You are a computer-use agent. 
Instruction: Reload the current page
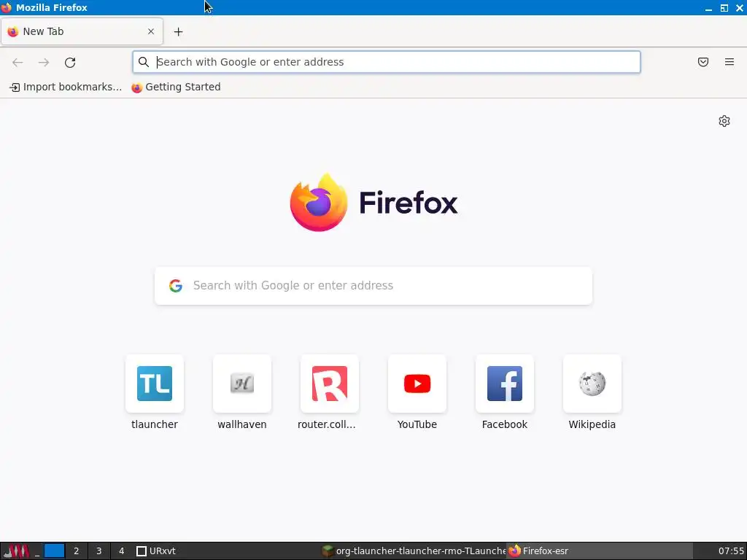(x=70, y=63)
